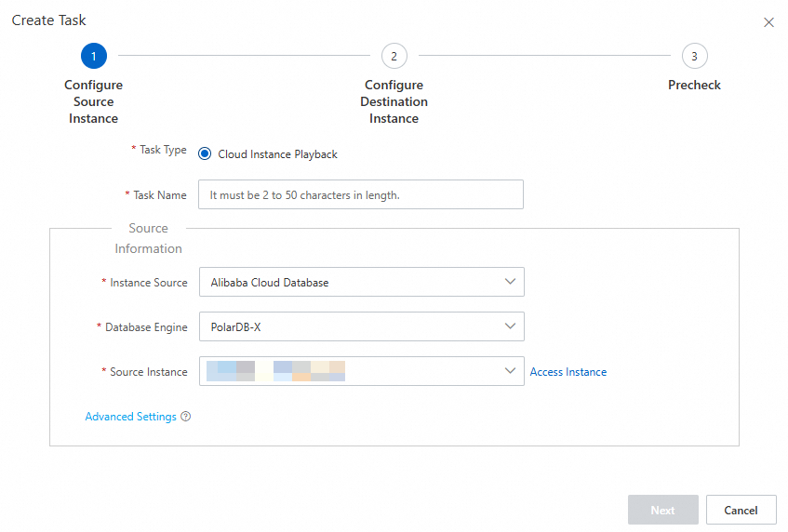Click the Instance Source dropdown arrow
Screen dimensions: 788x532
509,281
